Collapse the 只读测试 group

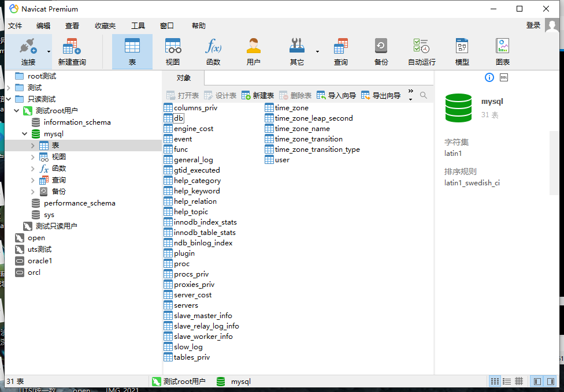[x=9, y=99]
